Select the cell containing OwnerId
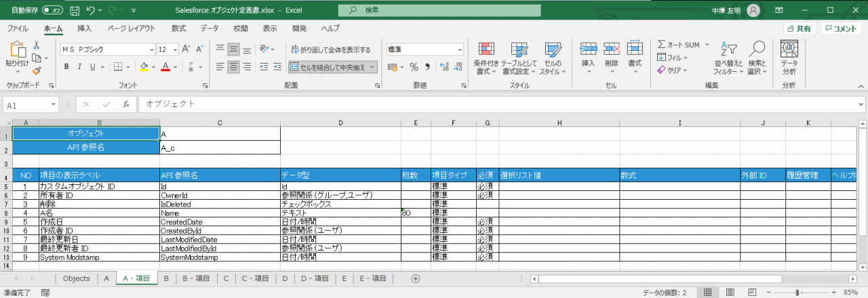The height and width of the screenshot is (298, 868). coord(219,195)
